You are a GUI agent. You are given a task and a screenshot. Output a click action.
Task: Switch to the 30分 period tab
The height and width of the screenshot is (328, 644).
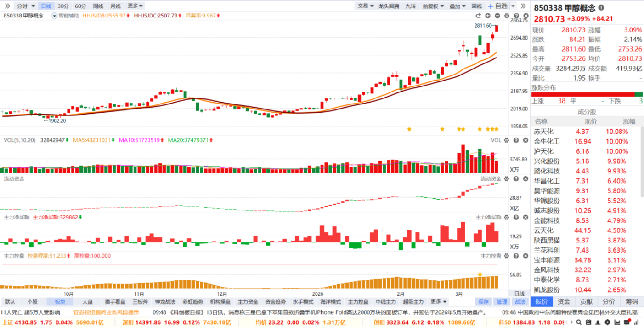click(63, 6)
